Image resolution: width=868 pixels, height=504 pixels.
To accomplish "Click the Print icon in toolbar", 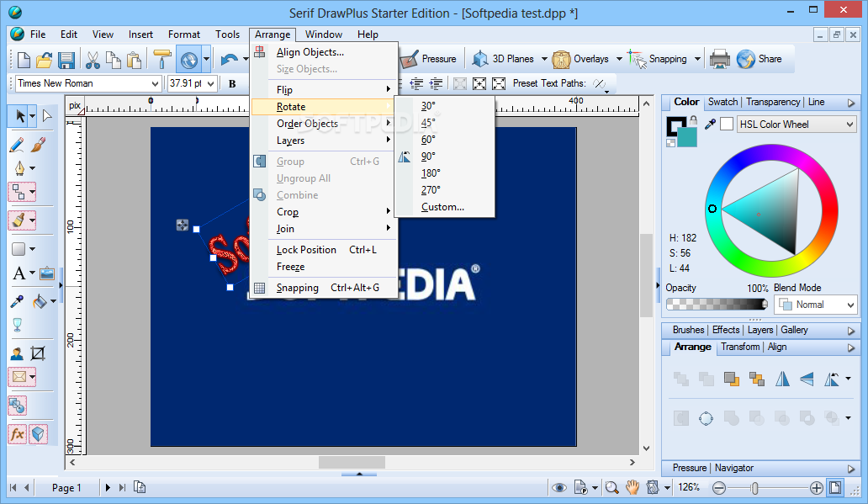I will [720, 59].
